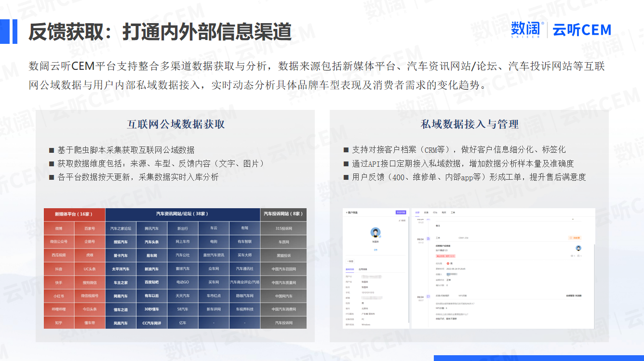This screenshot has width=644, height=361.
Task: Click the 太平洋汽车 cell
Action: (x=121, y=268)
